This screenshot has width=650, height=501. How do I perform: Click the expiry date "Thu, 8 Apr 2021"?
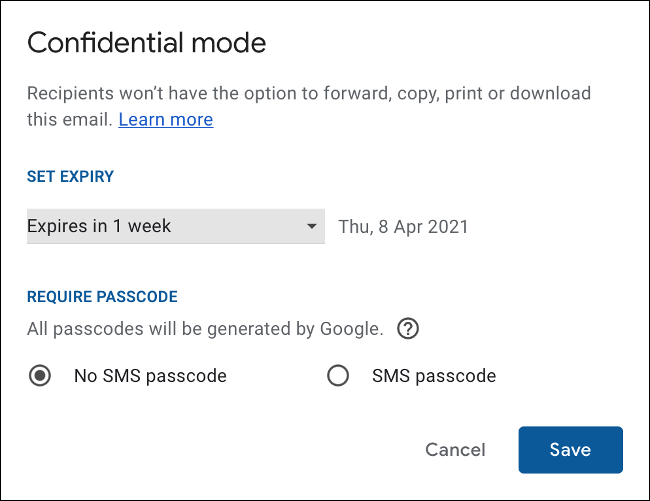click(x=403, y=227)
